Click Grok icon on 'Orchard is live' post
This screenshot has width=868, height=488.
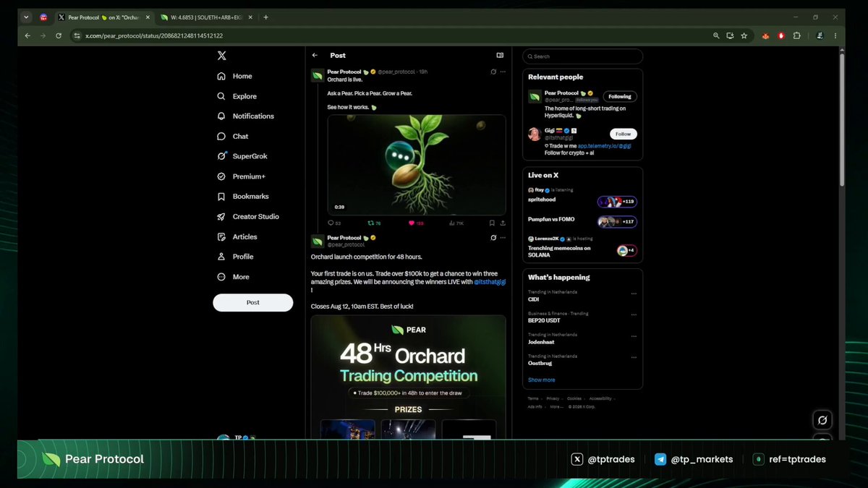(493, 72)
